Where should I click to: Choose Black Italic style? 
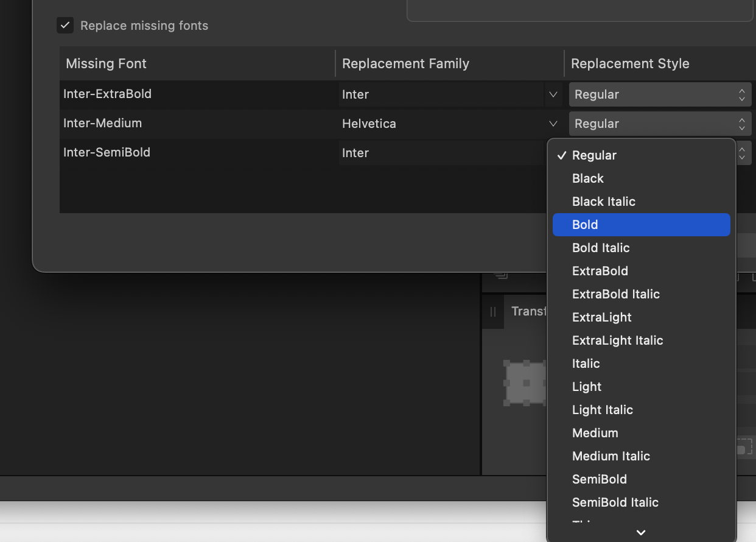[x=641, y=202]
